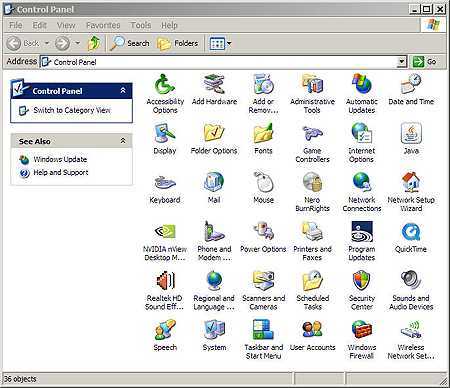Toggle the Folders pane button
The height and width of the screenshot is (388, 450).
point(178,43)
